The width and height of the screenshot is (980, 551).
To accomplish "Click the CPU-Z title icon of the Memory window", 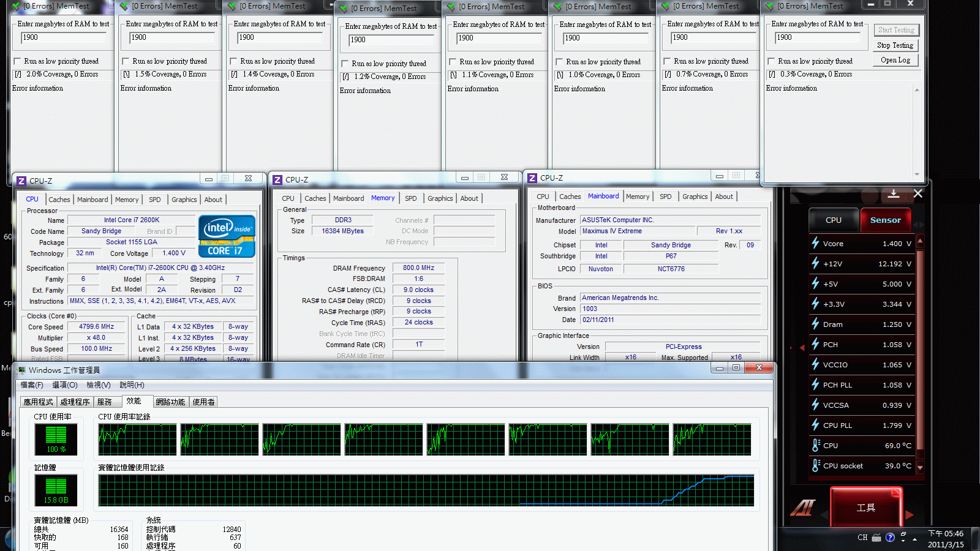I will click(x=277, y=179).
